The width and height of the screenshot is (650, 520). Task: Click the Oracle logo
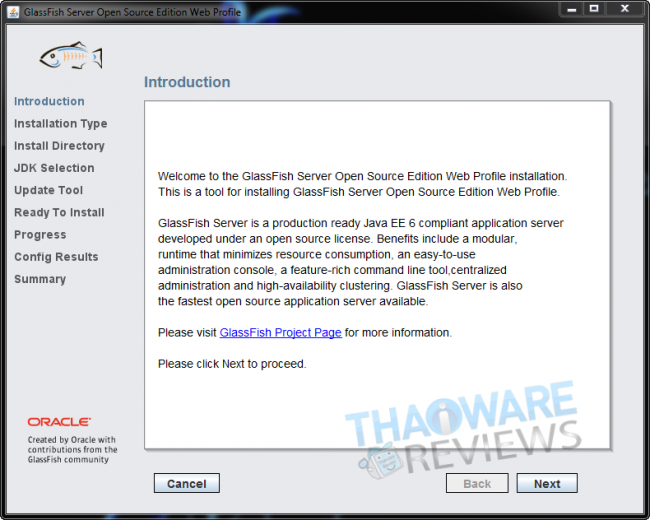click(x=59, y=422)
